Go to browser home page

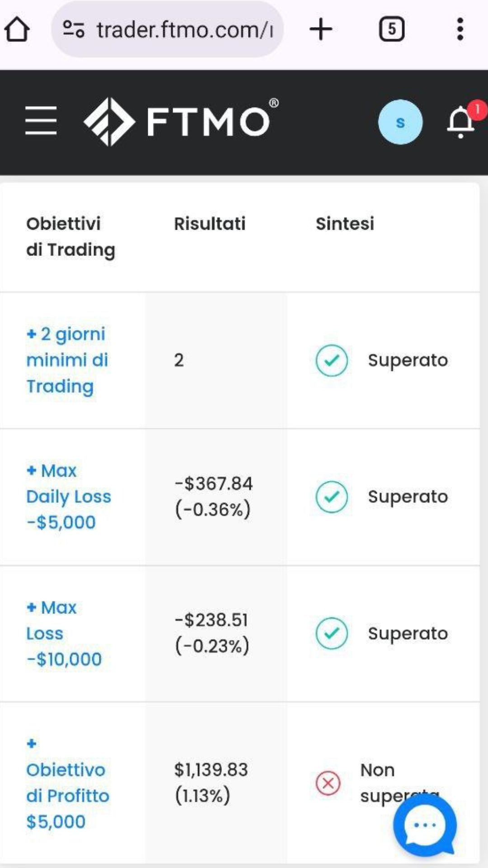pyautogui.click(x=17, y=29)
